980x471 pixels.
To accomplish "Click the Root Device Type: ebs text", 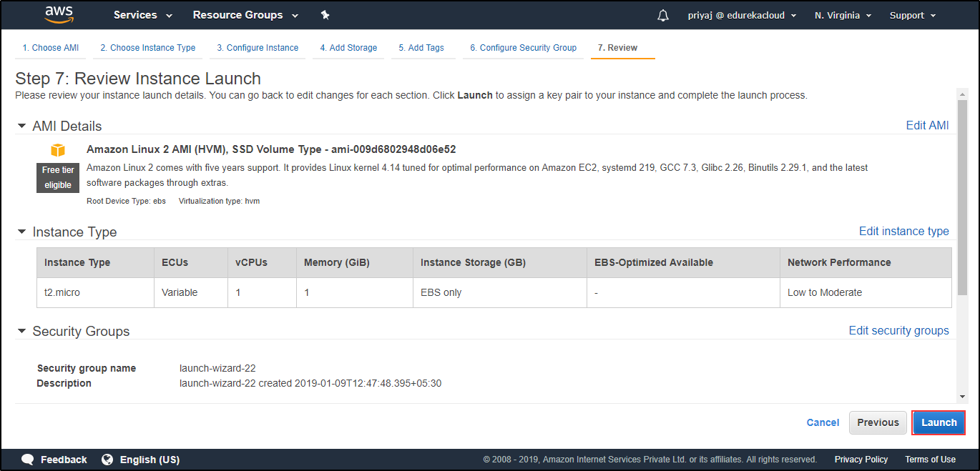I will click(x=126, y=201).
